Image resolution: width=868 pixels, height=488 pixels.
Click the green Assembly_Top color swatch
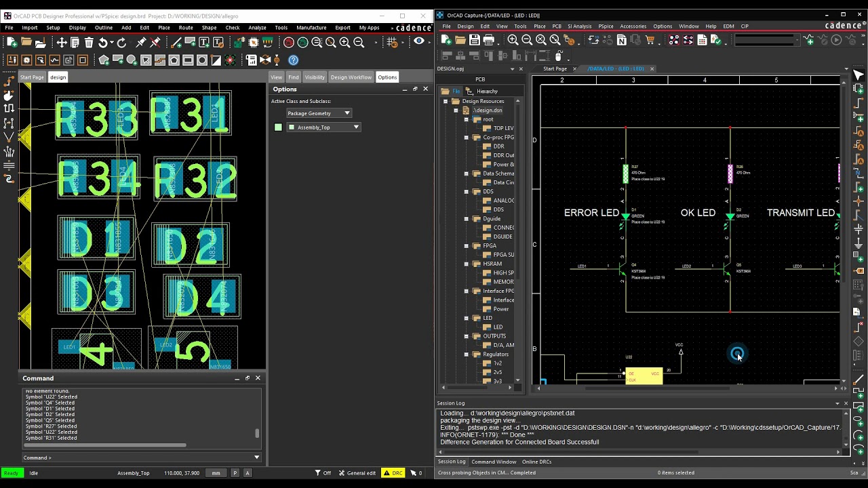(x=278, y=127)
